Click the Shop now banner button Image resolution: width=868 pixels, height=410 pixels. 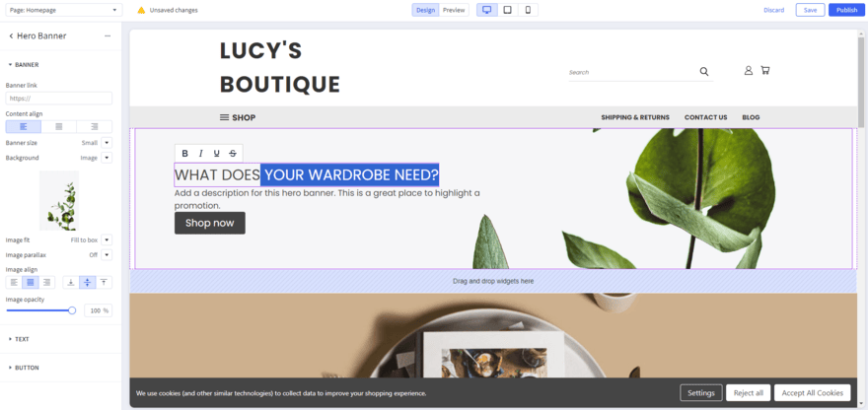point(210,223)
